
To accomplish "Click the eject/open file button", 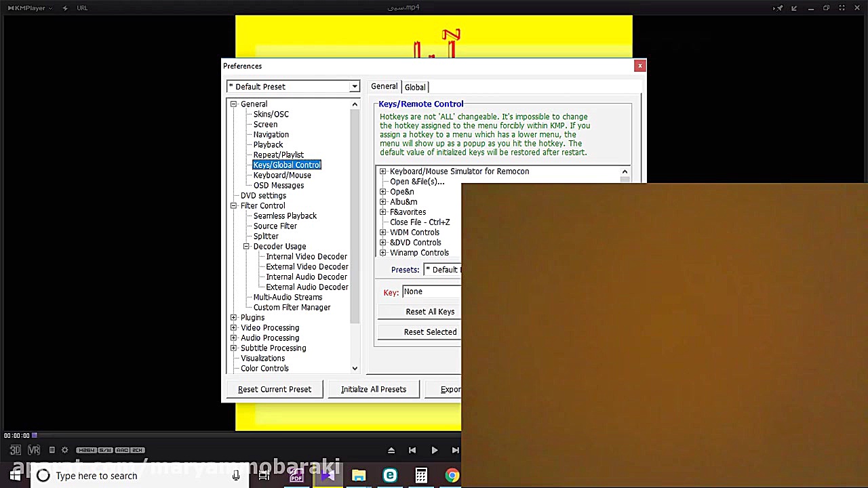I will (x=391, y=450).
